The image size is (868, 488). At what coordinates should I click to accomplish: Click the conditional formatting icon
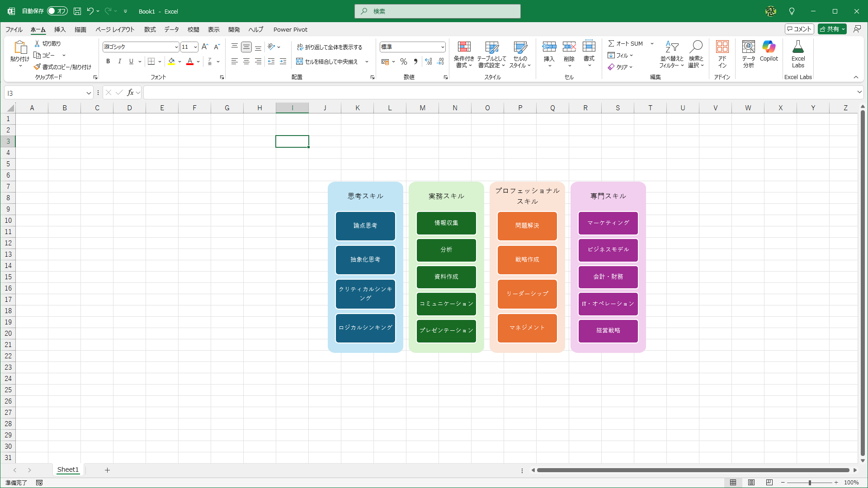[x=464, y=47]
